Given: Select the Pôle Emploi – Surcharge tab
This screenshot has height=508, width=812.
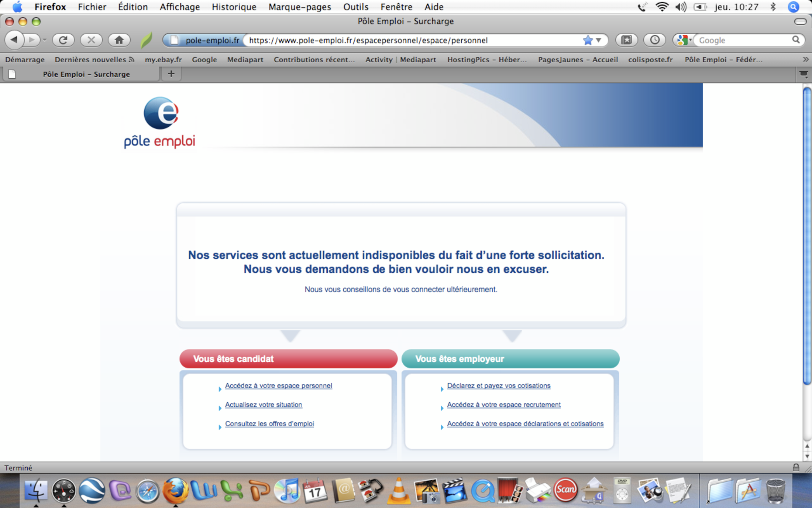Looking at the screenshot, I should point(81,74).
